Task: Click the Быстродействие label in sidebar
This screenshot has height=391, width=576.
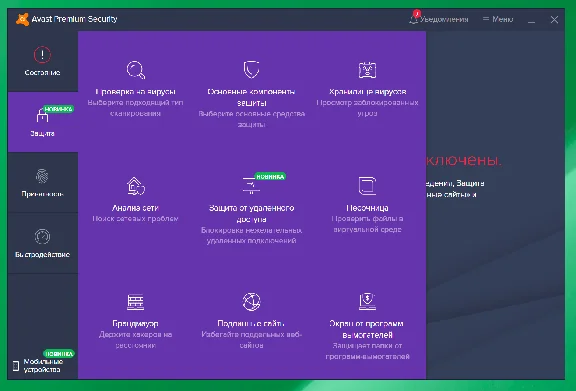Action: coord(42,255)
